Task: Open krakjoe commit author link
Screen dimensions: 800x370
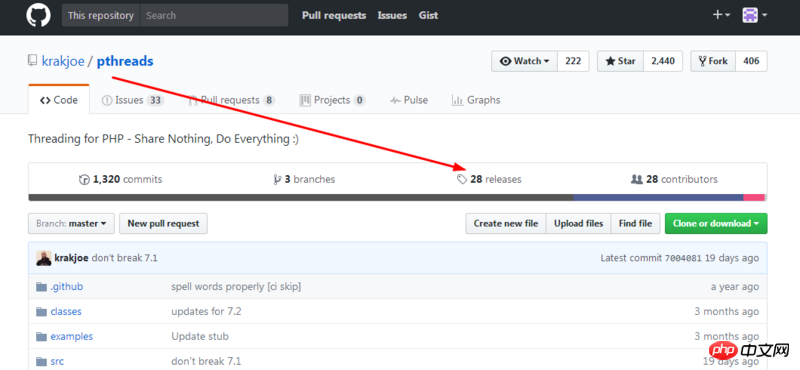Action: coord(72,258)
